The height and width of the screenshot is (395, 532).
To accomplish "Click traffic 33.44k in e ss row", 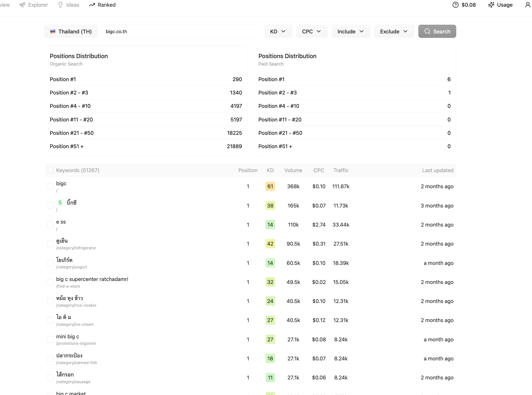I will (x=341, y=225).
